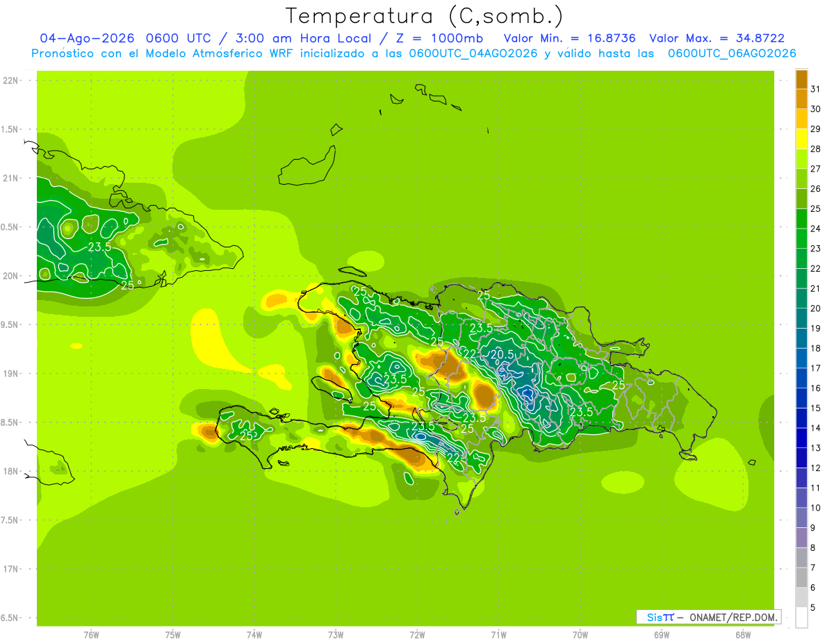Click the colorbar value "31"
834x644 pixels.
[816, 89]
